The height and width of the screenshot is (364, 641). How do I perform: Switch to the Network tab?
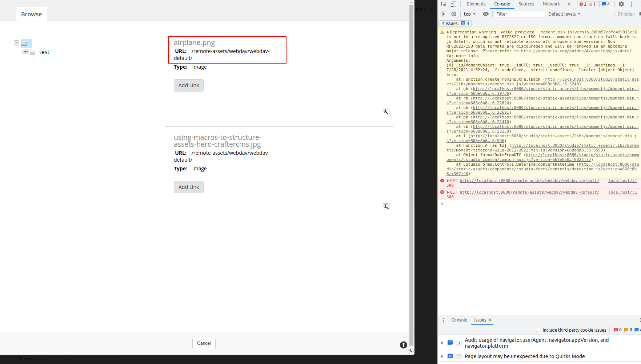click(x=551, y=4)
